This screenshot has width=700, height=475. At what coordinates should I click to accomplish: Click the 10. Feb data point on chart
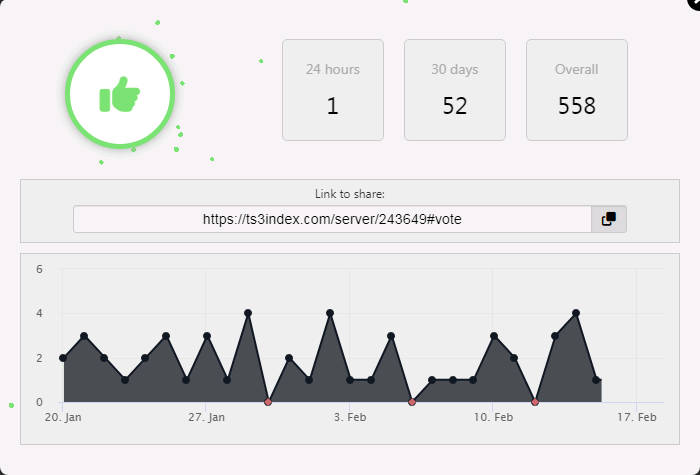[494, 336]
